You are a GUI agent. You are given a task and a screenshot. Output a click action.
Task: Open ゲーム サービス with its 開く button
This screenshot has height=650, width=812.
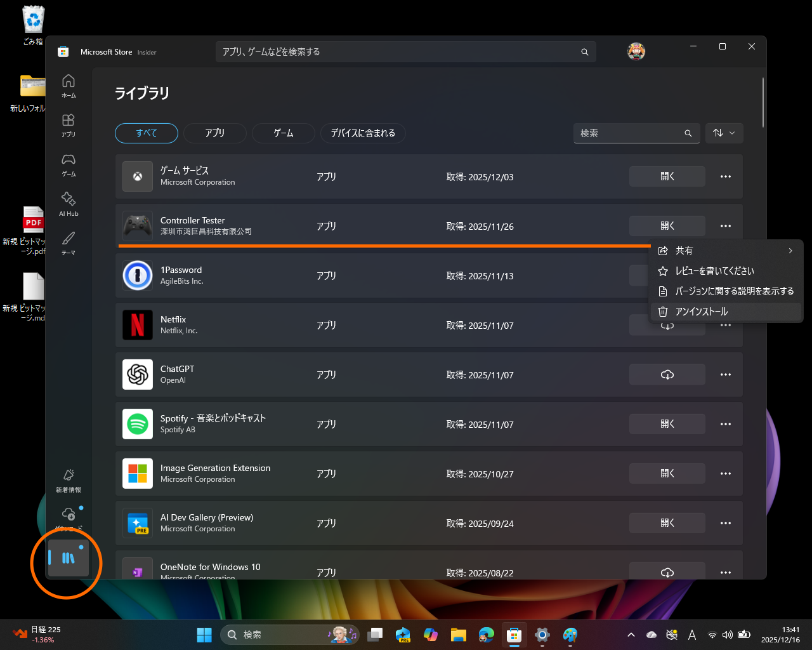(x=667, y=176)
